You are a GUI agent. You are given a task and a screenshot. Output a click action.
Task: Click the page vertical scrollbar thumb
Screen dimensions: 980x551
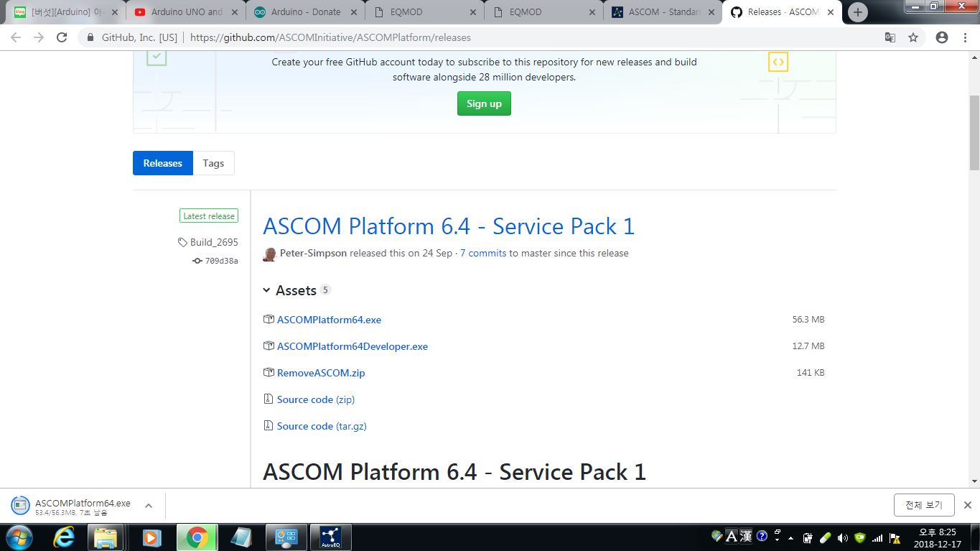974,133
